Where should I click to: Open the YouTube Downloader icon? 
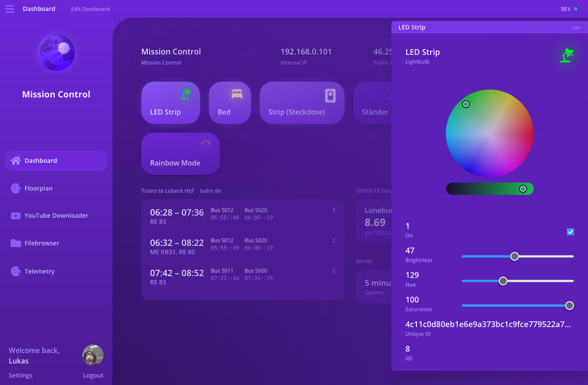click(16, 215)
